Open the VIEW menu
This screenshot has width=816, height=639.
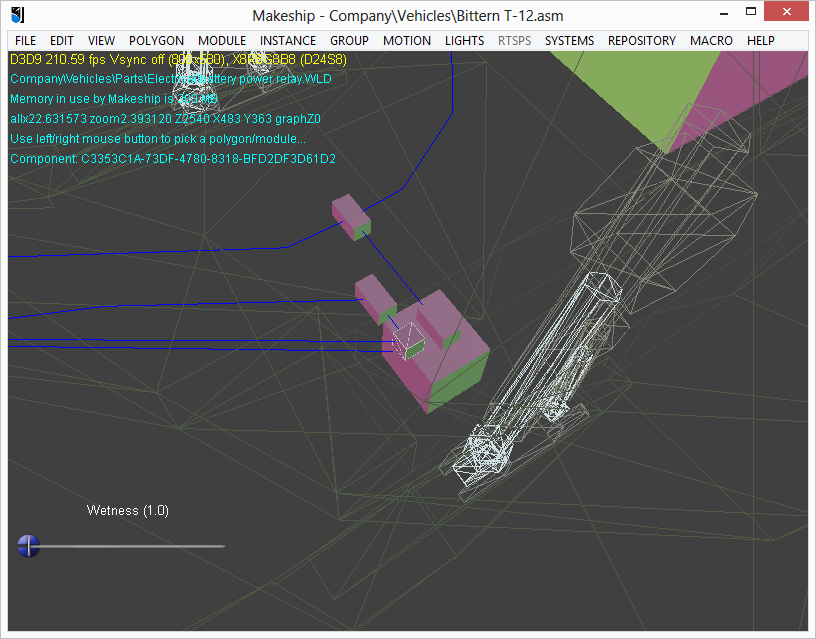(101, 41)
